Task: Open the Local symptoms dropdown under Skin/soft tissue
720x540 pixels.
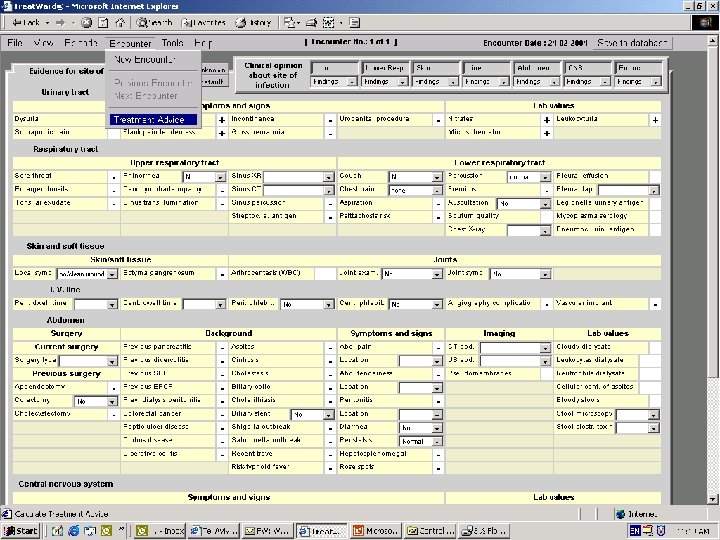Action: (x=112, y=273)
